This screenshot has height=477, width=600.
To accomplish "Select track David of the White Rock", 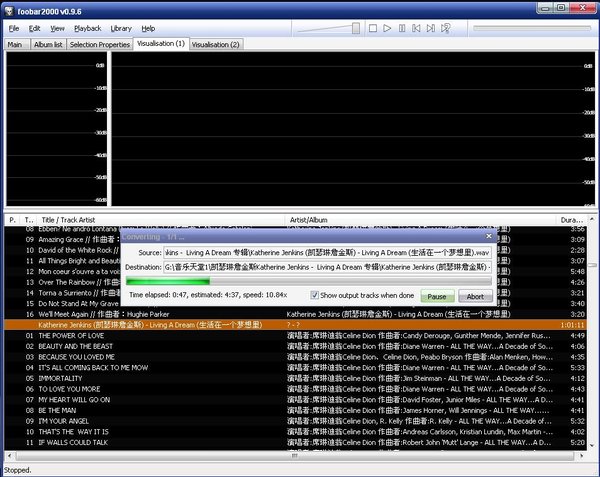I will (61, 250).
